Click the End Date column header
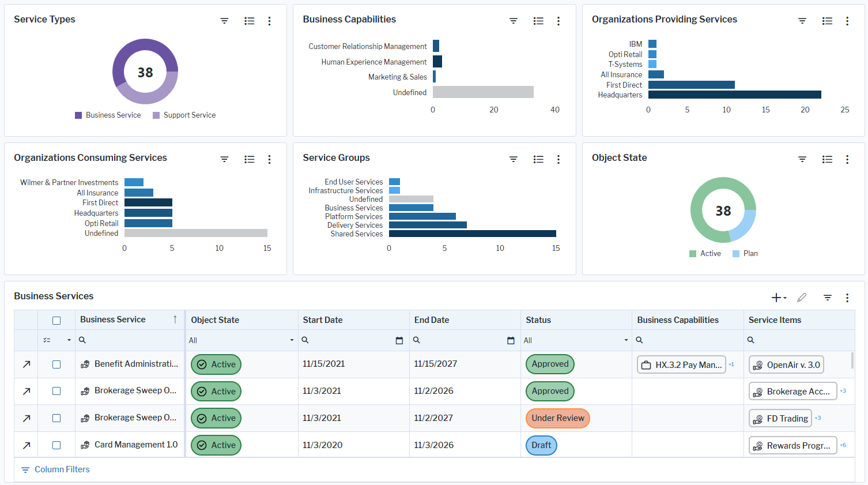 432,320
